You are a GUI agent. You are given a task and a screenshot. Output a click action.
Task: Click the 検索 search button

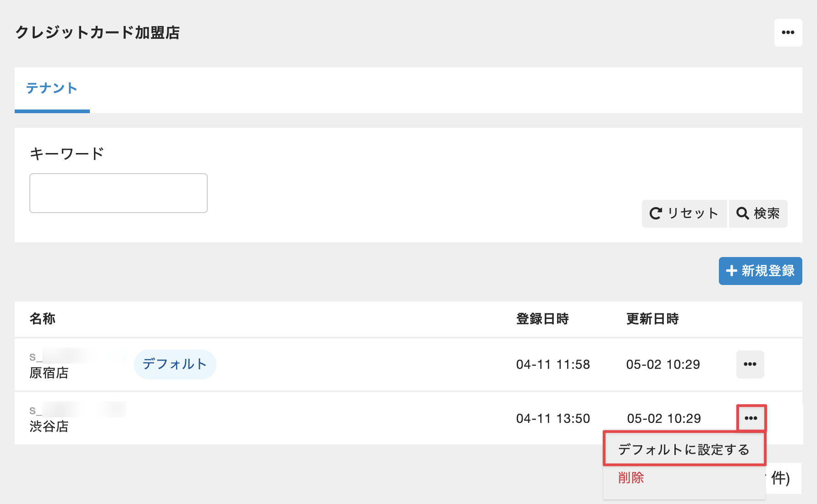(x=758, y=214)
